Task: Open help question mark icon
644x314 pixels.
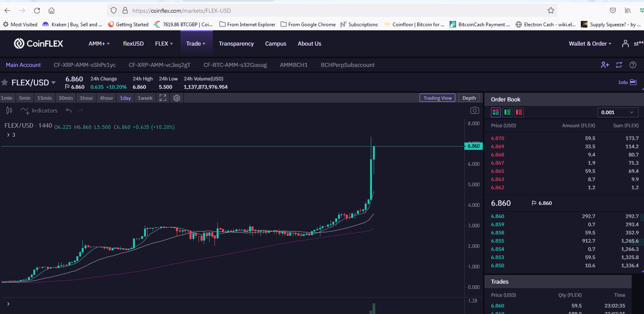Action: 633,65
